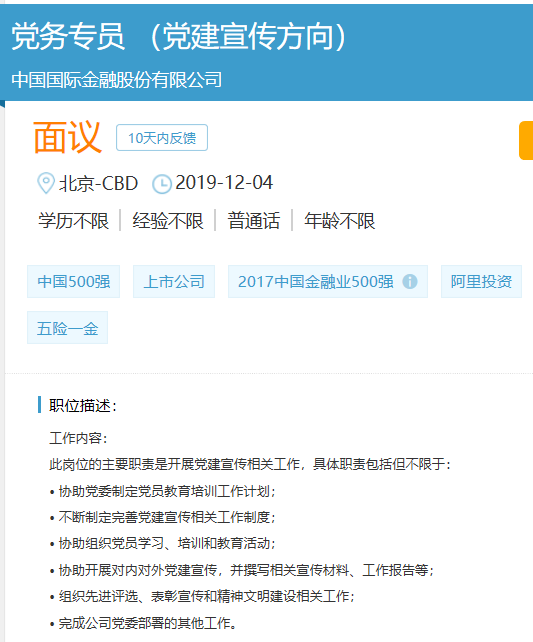The image size is (533, 642).
Task: Click the 10天内反馈 badge
Action: (162, 138)
